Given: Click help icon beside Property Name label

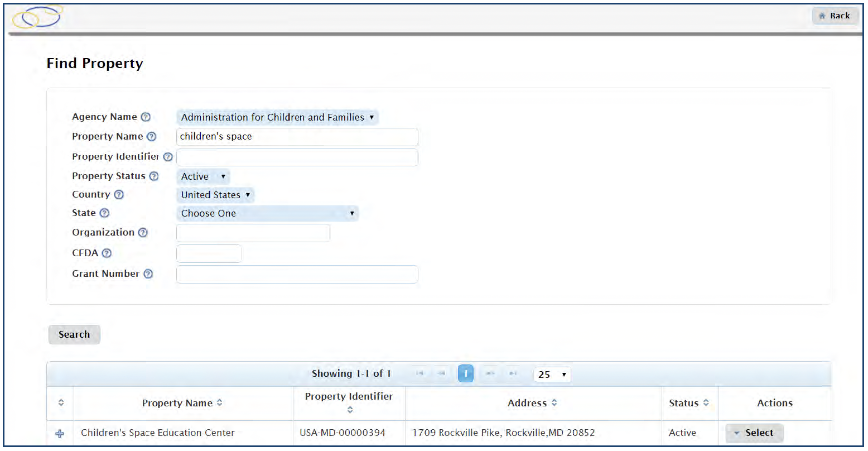Looking at the screenshot, I should pyautogui.click(x=151, y=137).
